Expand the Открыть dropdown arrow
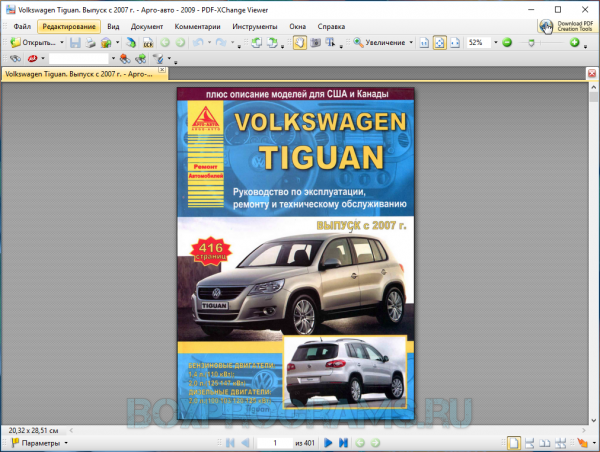Image resolution: width=600 pixels, height=452 pixels. [x=62, y=42]
